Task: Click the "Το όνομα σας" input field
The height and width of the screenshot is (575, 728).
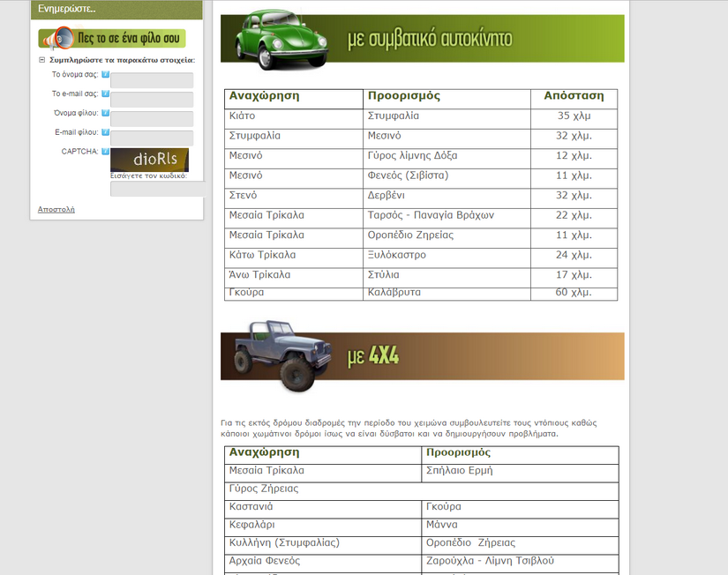Action: click(x=152, y=79)
